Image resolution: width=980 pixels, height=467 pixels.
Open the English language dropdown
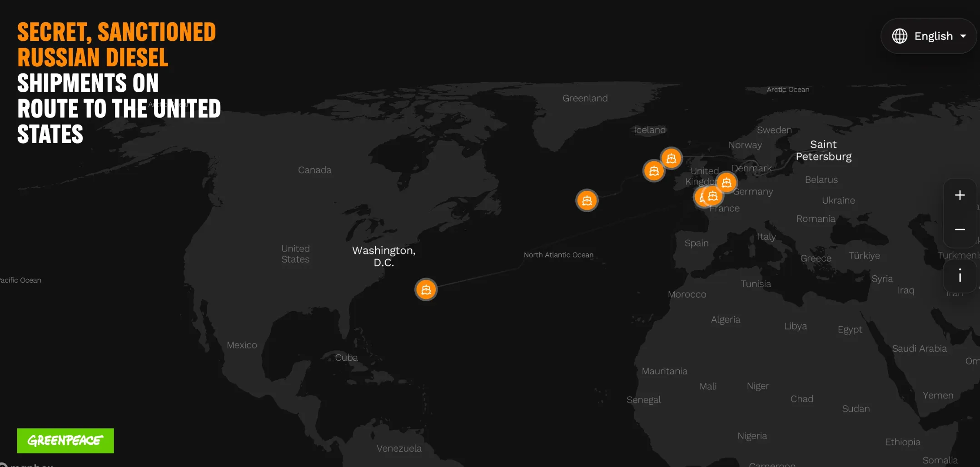point(929,36)
